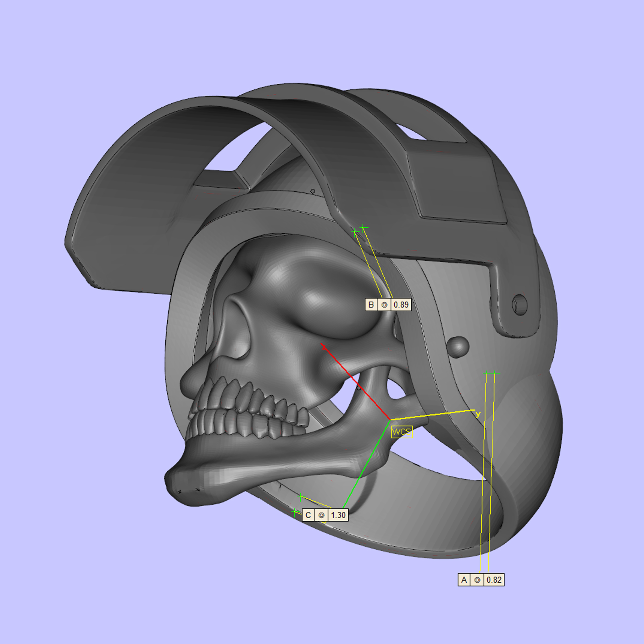The width and height of the screenshot is (644, 644).
Task: Select the round hole on visor hinge
Action: click(520, 305)
